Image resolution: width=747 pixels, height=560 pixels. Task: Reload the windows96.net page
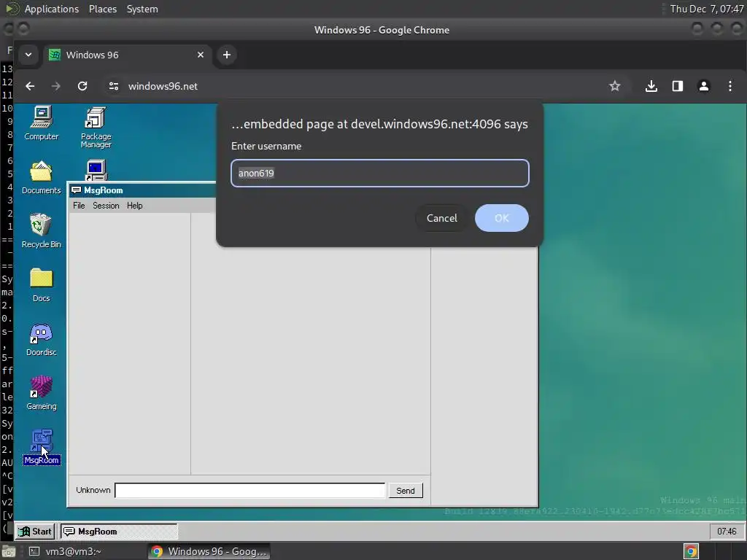[x=82, y=86]
